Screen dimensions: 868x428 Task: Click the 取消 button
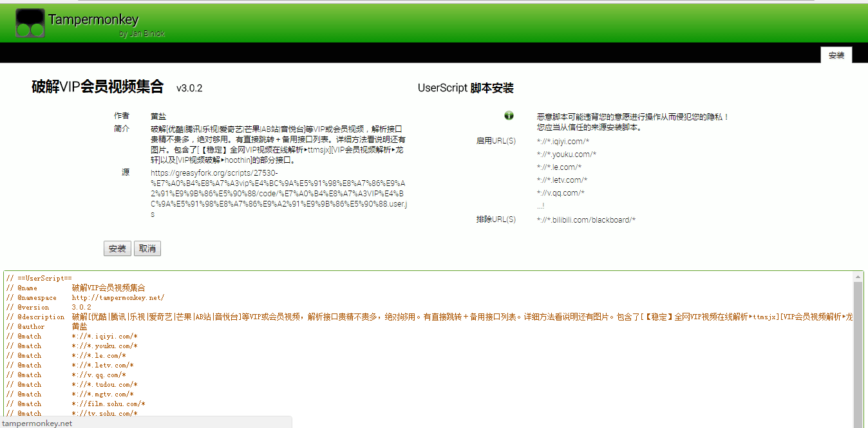147,248
